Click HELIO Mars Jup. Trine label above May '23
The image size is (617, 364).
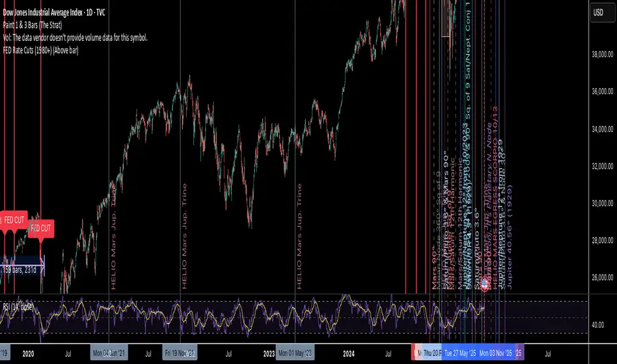(x=299, y=236)
